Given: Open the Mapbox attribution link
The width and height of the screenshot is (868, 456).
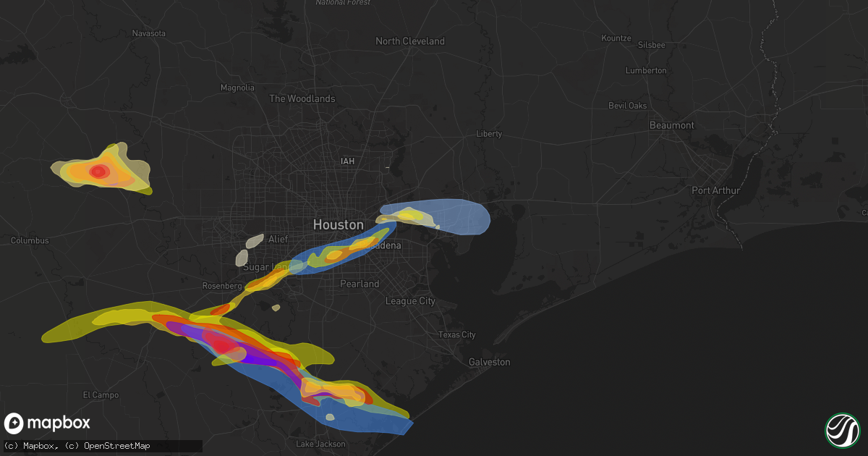Looking at the screenshot, I should [31, 444].
